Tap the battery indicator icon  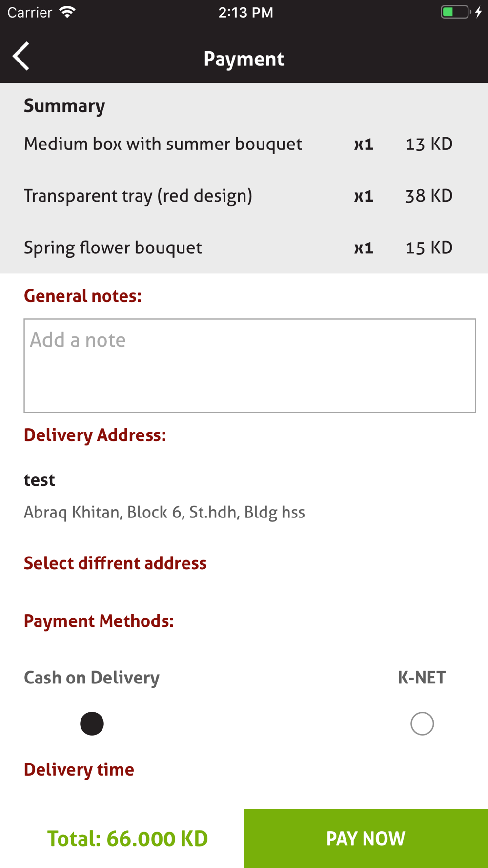[x=456, y=12]
